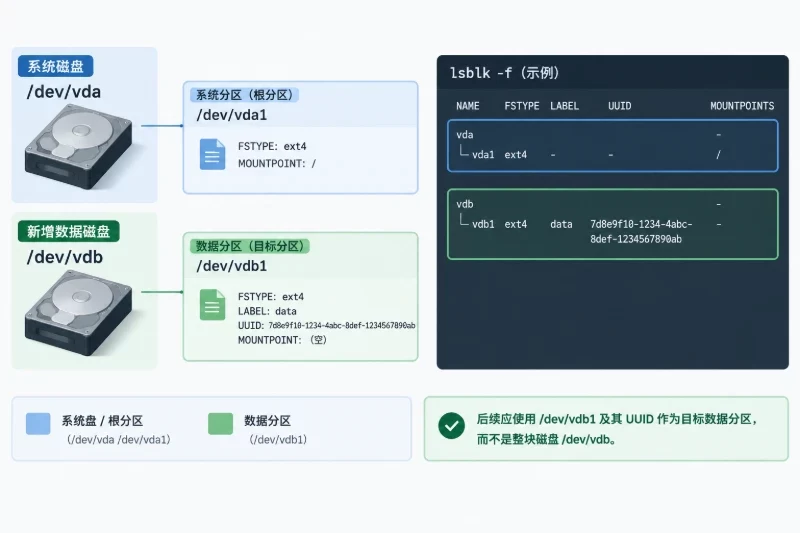This screenshot has width=800, height=533.
Task: Click the /dev/vdb hard disk image
Action: [x=79, y=313]
